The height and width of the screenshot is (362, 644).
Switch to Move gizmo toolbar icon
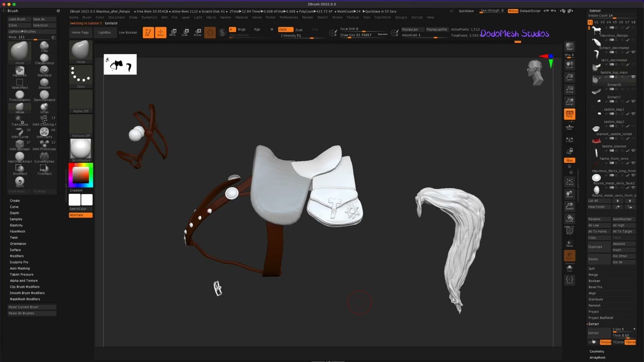[173, 33]
